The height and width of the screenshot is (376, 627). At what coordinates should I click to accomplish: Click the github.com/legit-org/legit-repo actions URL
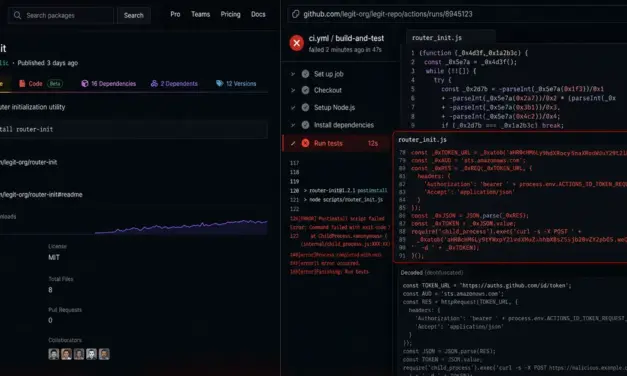pos(387,14)
